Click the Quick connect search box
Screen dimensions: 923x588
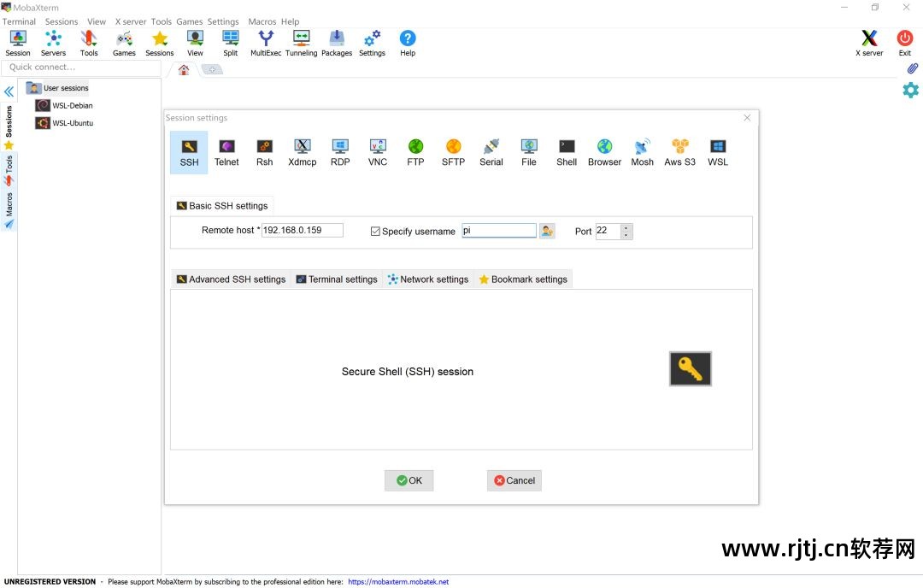point(81,68)
